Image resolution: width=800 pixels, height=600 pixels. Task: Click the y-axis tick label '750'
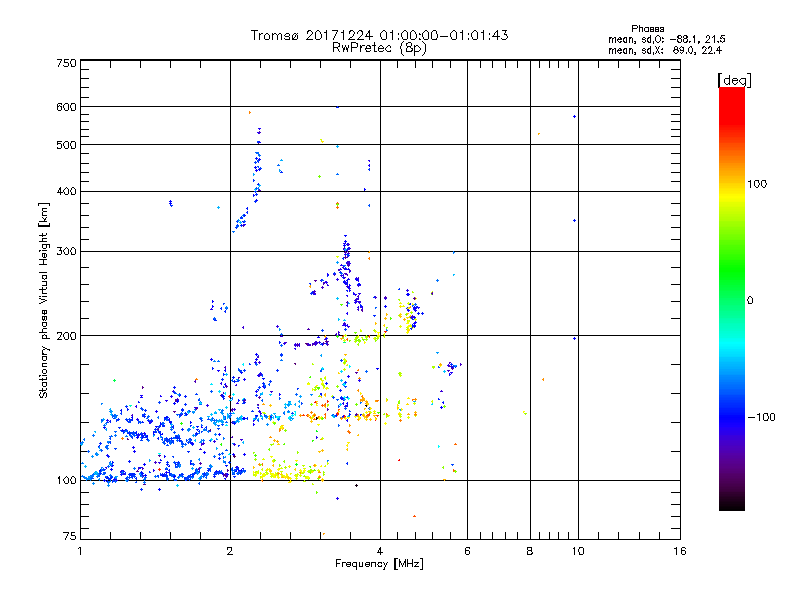pos(67,63)
